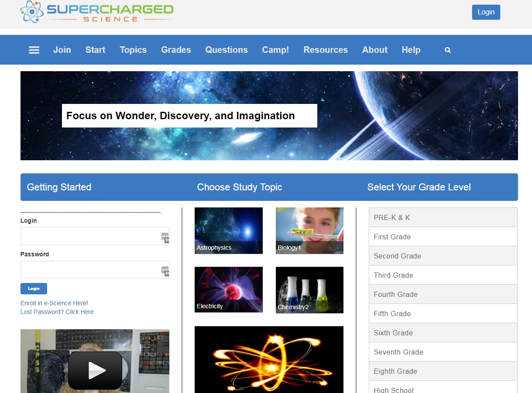Open the Grades menu
The width and height of the screenshot is (532, 393).
(176, 50)
